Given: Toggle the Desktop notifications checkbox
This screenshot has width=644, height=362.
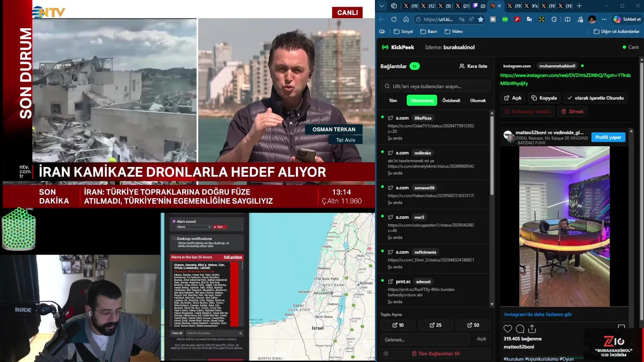Looking at the screenshot, I should point(174,239).
